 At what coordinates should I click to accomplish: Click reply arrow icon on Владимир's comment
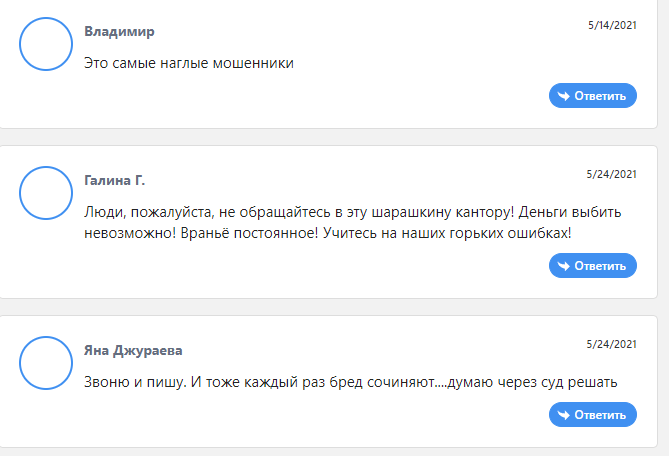[x=564, y=96]
